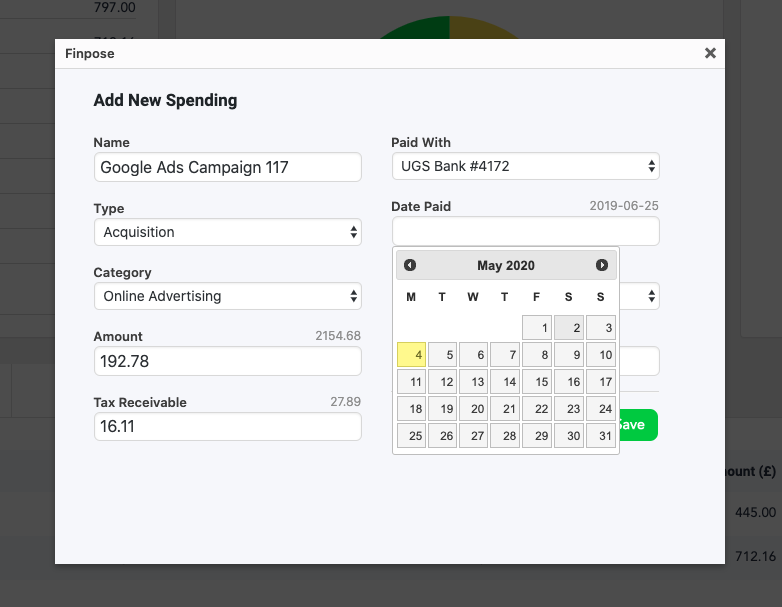Set date to May 27
The image size is (782, 607).
click(473, 435)
